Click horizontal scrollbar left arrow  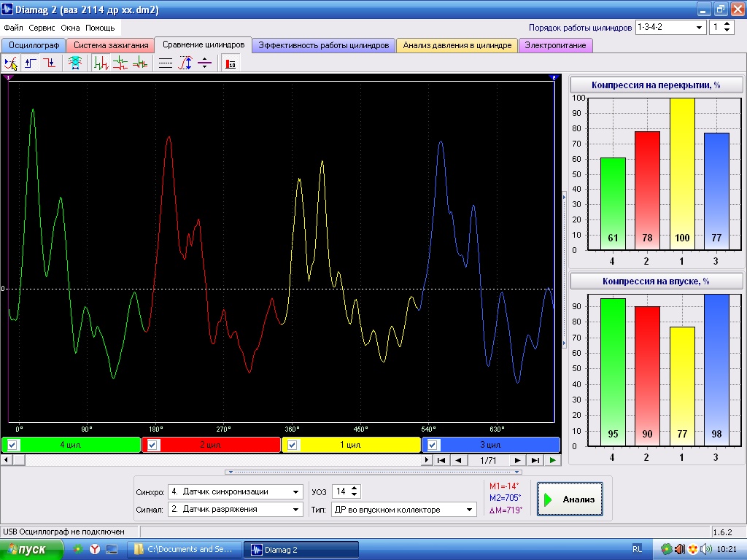(x=6, y=460)
